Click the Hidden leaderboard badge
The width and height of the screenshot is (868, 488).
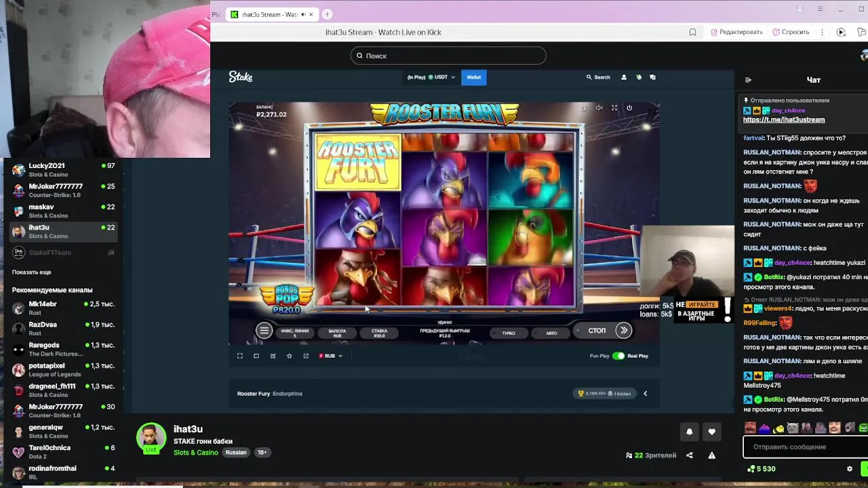coord(604,393)
